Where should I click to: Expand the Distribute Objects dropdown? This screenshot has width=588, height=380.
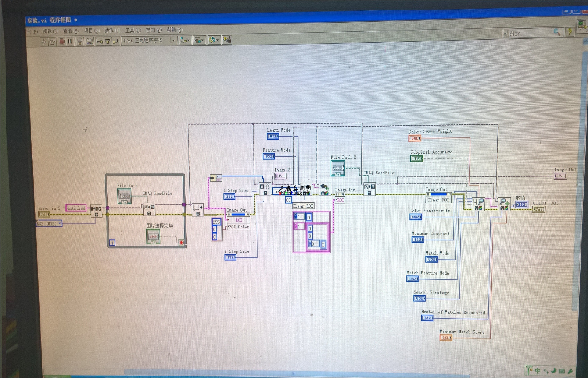[199, 40]
